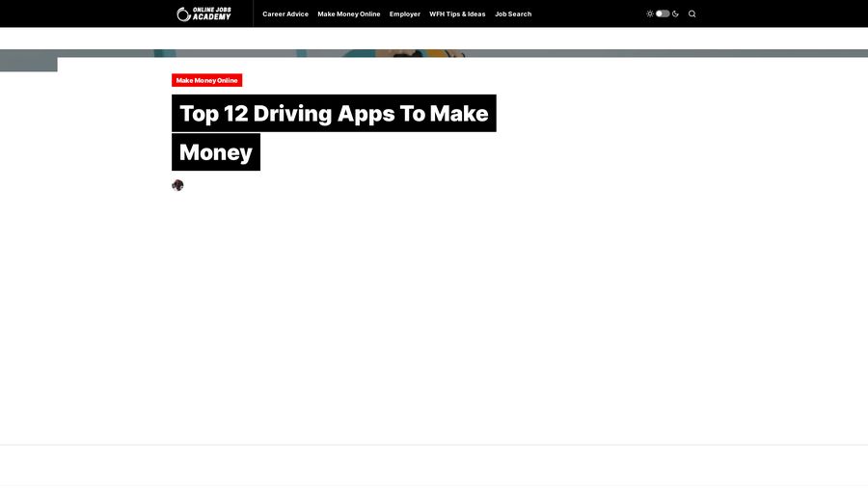The image size is (868, 488).
Task: Click the featured image strip above the article
Action: point(434,53)
